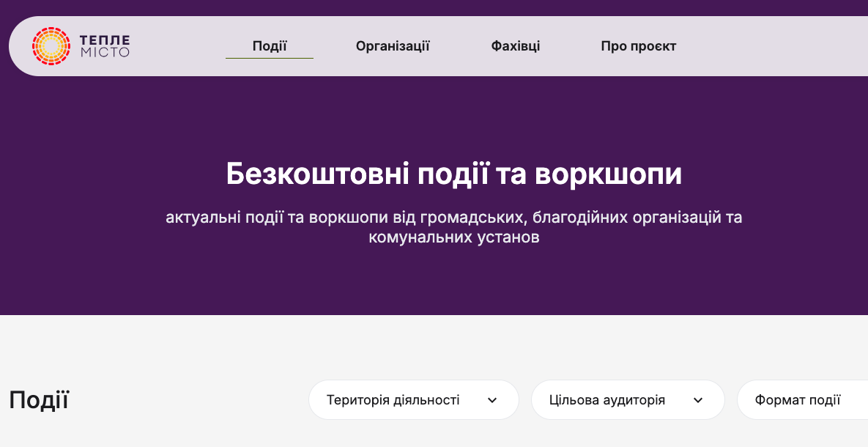868x447 pixels.
Task: Click empty header bar right of Про проєкт
Action: [776, 46]
